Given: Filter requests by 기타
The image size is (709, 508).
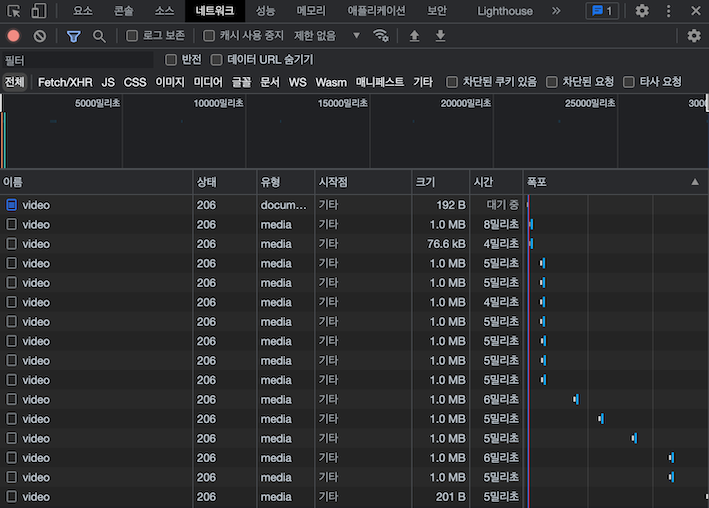Looking at the screenshot, I should click(x=423, y=82).
